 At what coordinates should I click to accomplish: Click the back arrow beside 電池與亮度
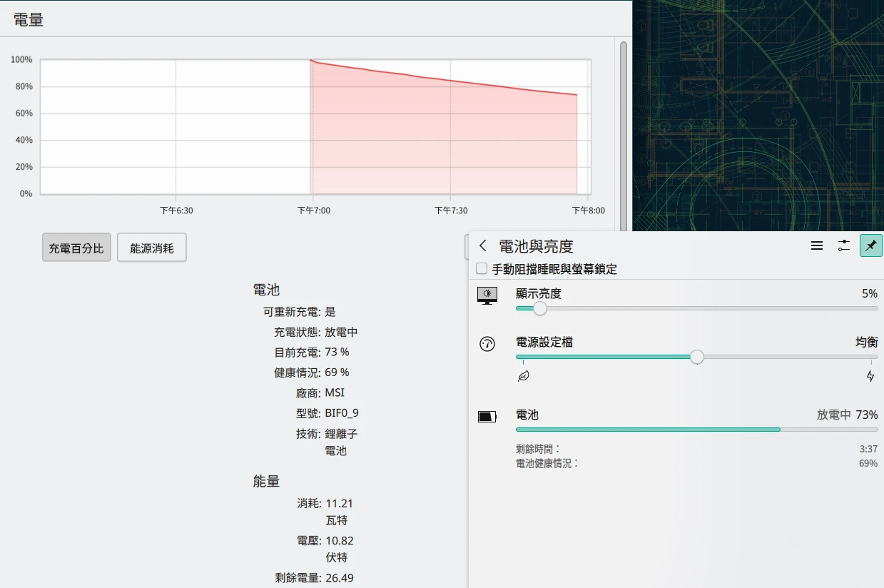pyautogui.click(x=483, y=246)
